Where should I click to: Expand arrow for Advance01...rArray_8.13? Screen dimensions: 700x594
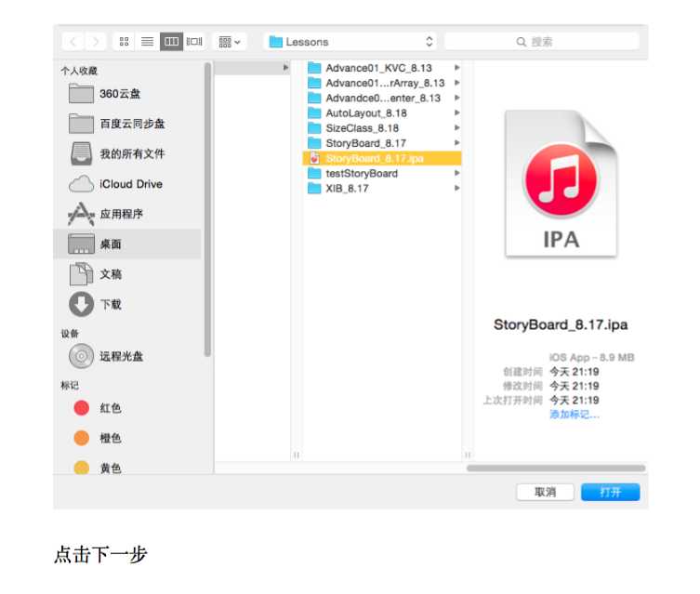coord(456,83)
